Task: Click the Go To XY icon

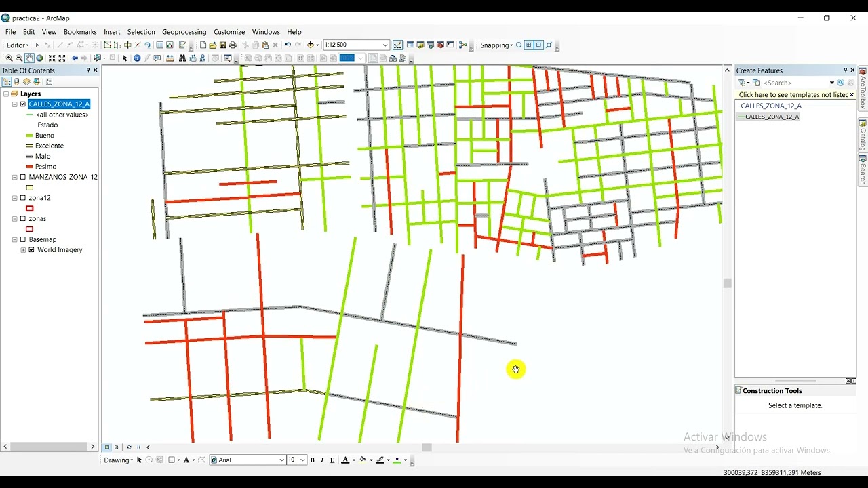Action: coord(203,58)
